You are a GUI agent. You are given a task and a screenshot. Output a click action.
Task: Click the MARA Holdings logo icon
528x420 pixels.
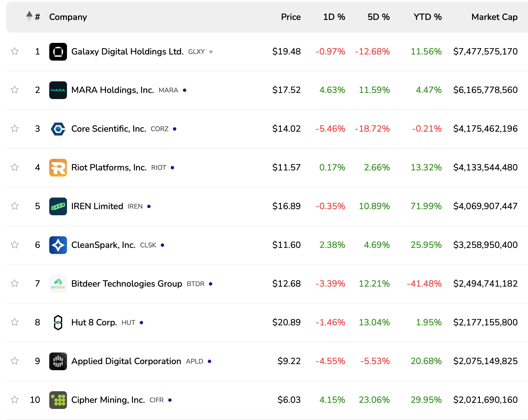[58, 90]
